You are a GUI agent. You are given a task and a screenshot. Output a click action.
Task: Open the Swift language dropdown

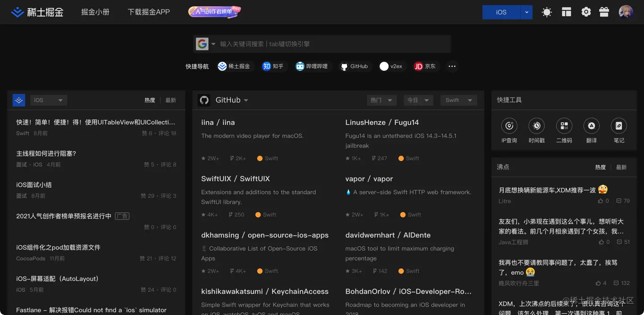[458, 100]
